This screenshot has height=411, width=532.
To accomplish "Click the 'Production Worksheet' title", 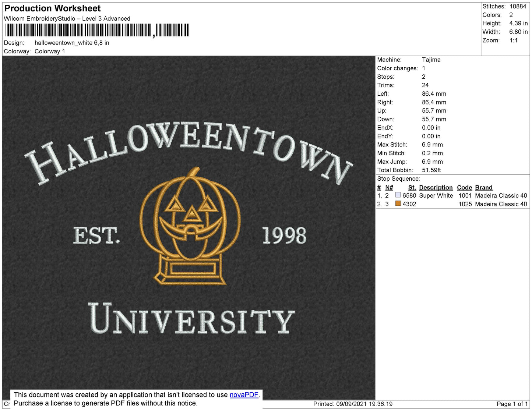I will coord(52,8).
